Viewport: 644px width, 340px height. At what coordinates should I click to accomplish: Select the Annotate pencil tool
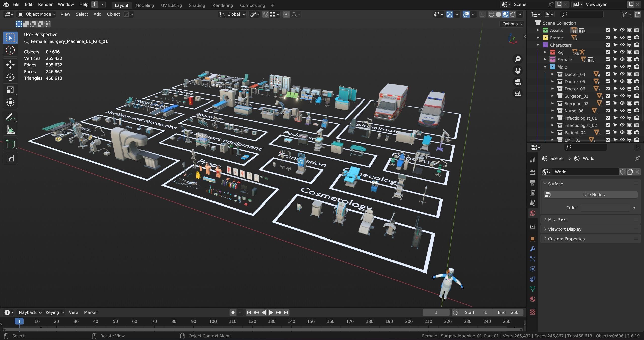tap(10, 117)
